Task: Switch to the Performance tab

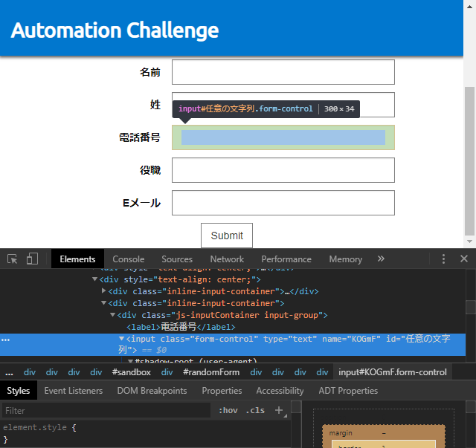Action: coord(286,259)
